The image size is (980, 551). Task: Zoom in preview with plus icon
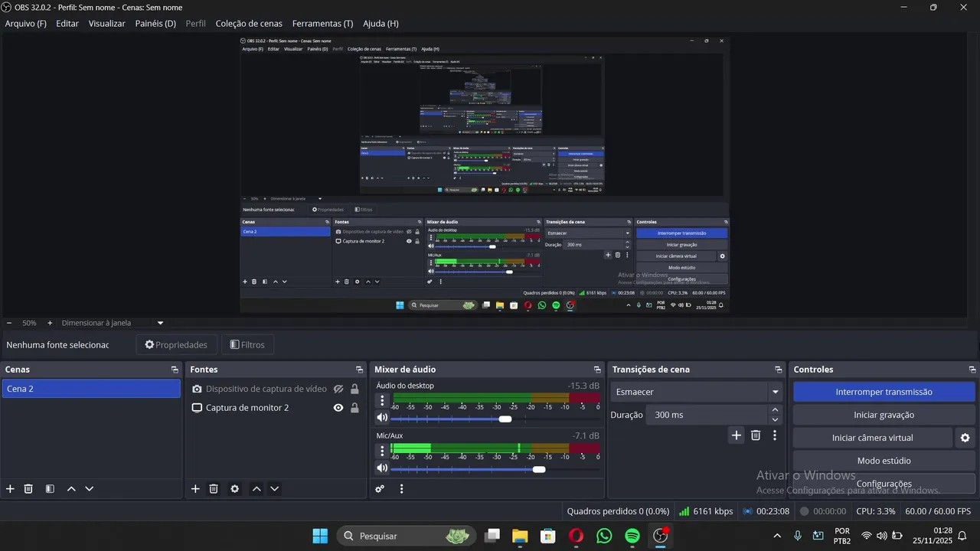click(x=50, y=323)
